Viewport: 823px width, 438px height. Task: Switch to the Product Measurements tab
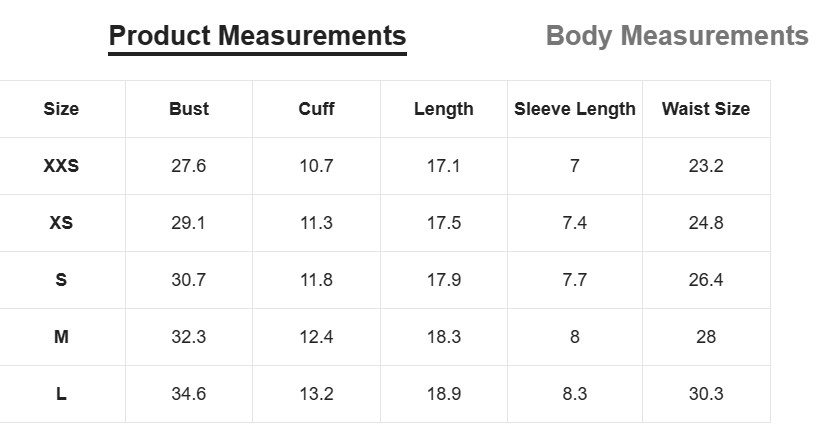tap(257, 36)
